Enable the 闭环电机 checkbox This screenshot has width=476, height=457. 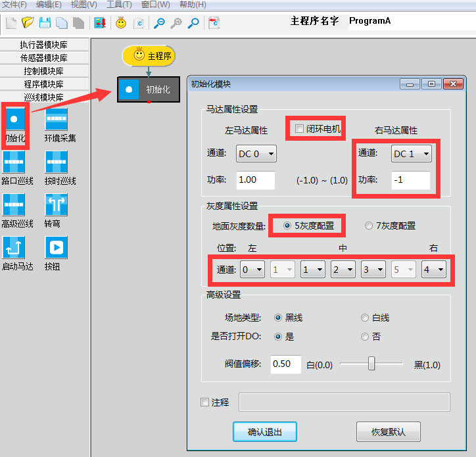point(299,129)
